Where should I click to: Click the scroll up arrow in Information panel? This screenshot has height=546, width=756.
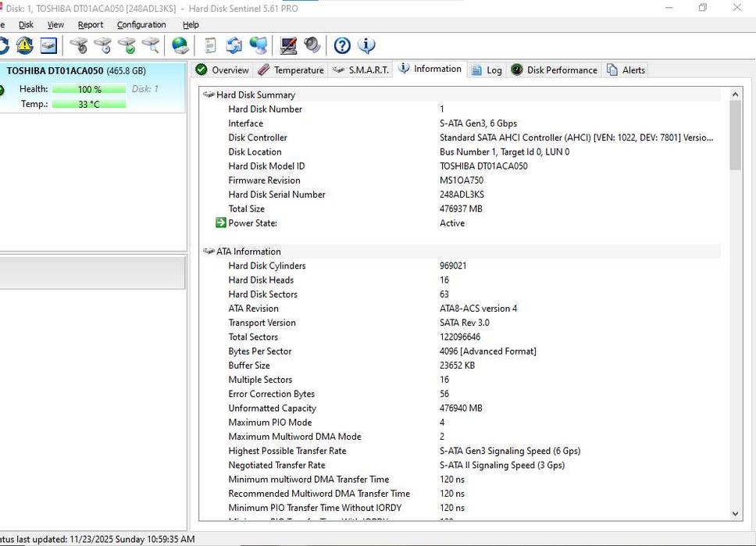[735, 95]
